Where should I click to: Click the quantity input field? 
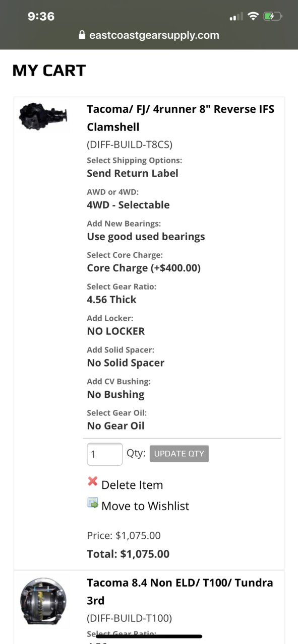point(105,454)
